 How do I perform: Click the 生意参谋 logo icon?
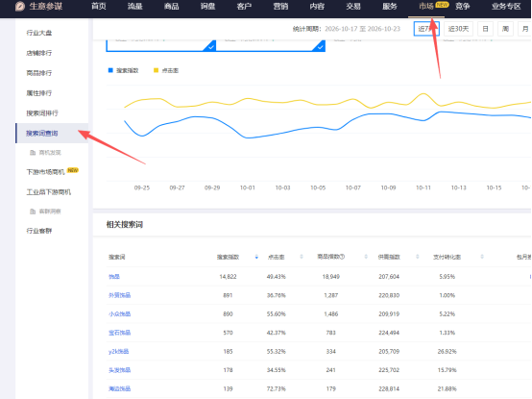pyautogui.click(x=20, y=6)
